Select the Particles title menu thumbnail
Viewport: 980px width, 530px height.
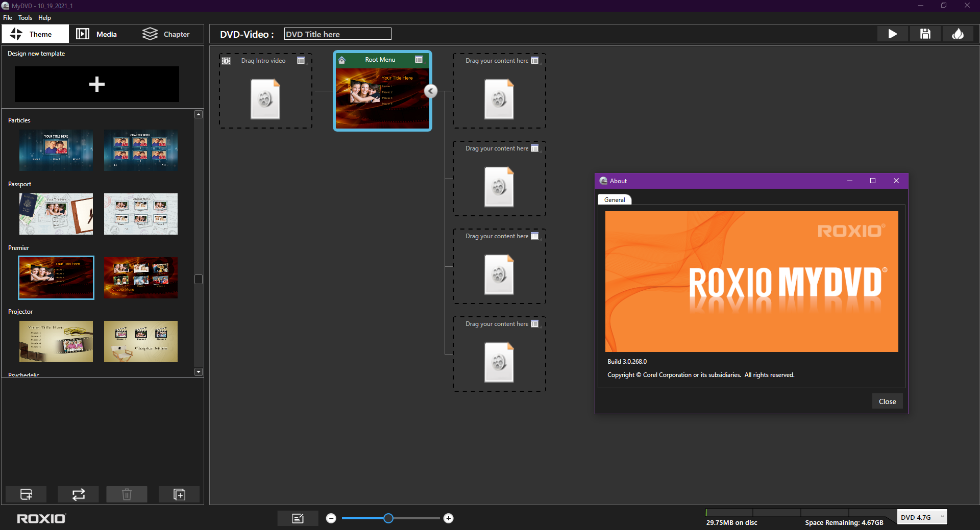tap(56, 150)
